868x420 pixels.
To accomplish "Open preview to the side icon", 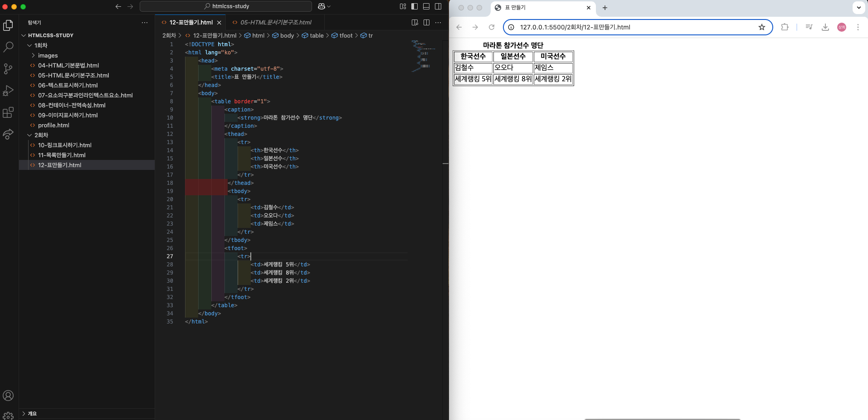I will click(x=414, y=22).
